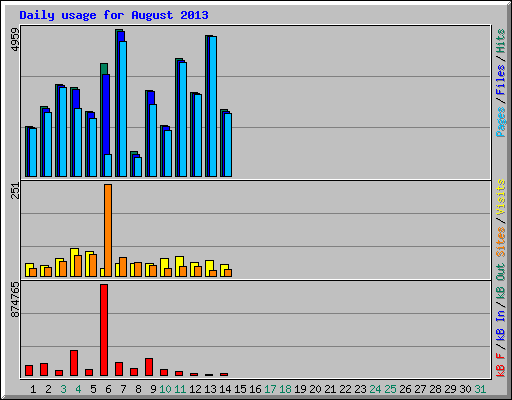Click the short cyan pages bar for day 8
Screen dimensions: 512x400
(138, 167)
